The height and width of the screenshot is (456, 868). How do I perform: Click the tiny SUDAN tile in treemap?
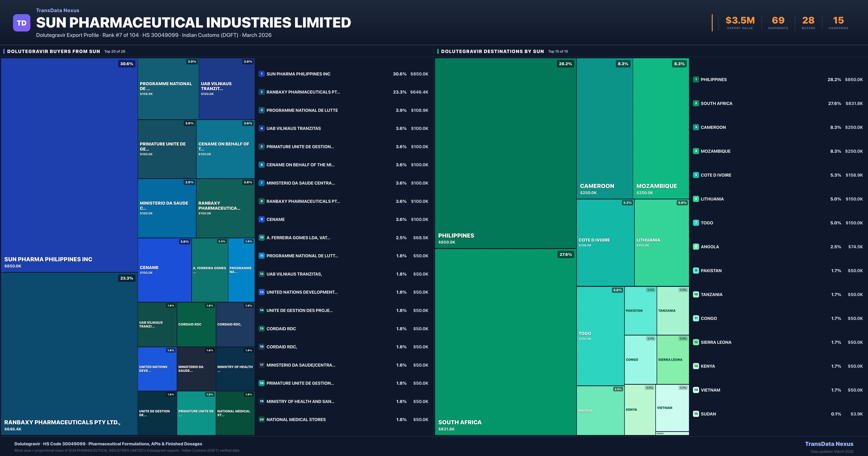[672, 433]
